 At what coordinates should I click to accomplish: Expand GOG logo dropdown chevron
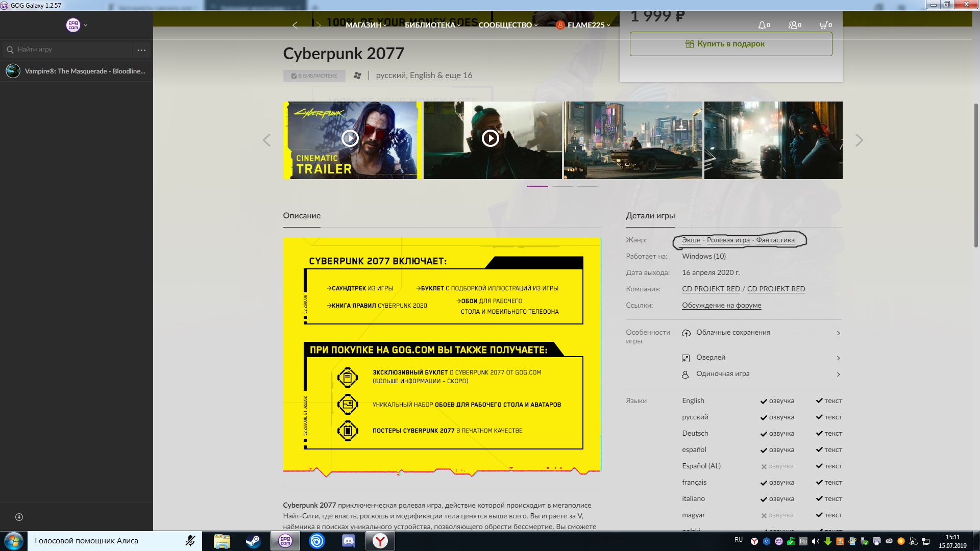(85, 25)
